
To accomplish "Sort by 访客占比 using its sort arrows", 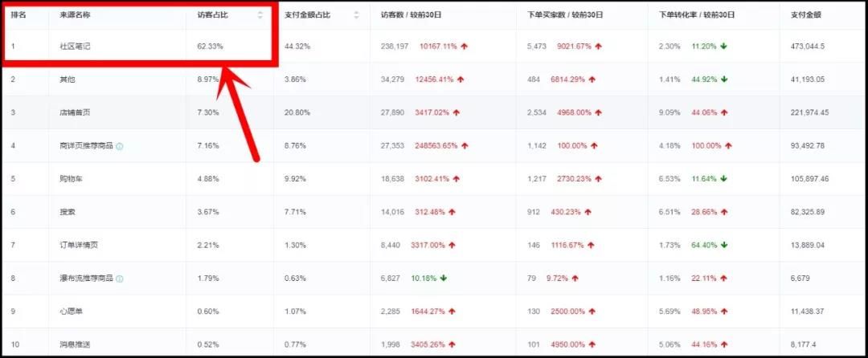I will (260, 15).
